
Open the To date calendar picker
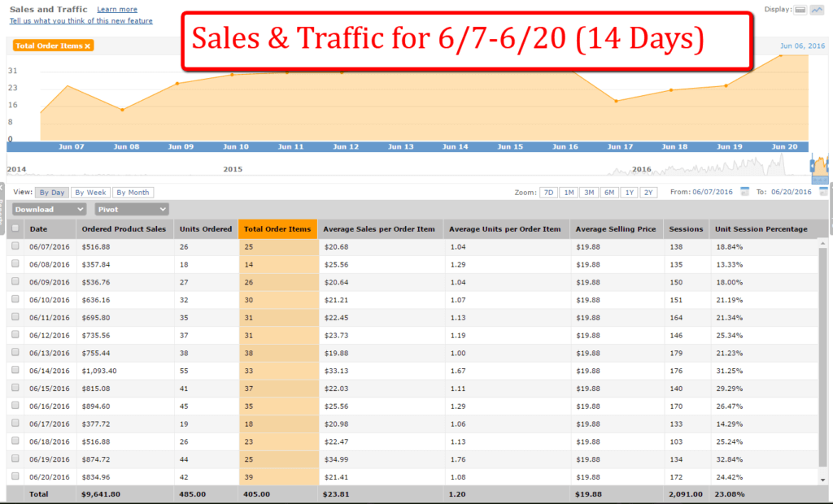click(823, 192)
